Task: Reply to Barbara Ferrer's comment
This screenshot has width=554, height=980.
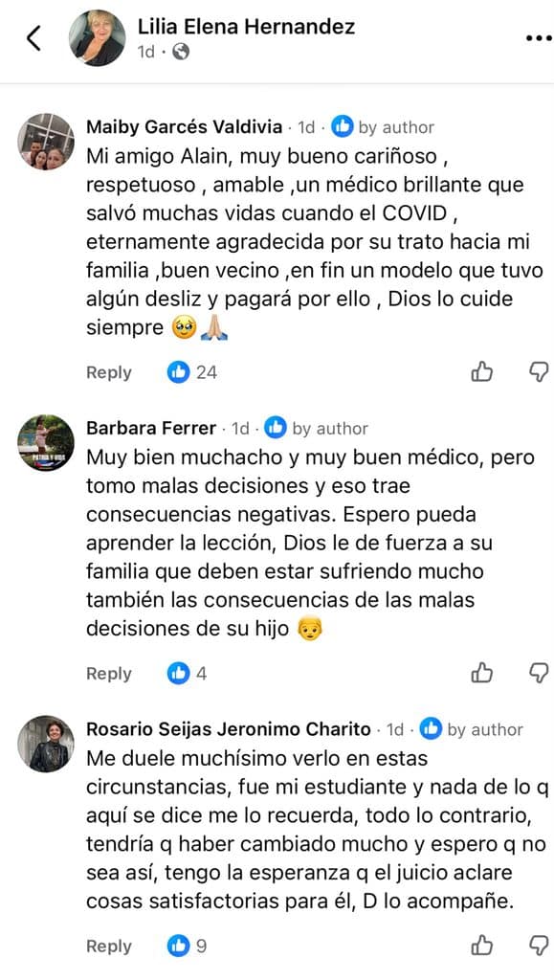Action: point(109,674)
